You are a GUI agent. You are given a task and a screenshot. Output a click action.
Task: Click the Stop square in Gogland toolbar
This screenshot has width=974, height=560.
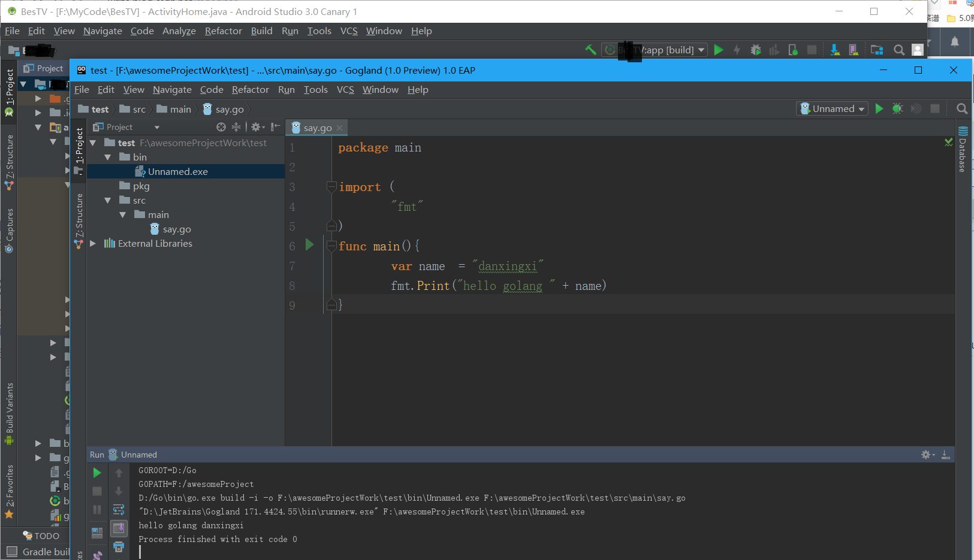point(934,108)
